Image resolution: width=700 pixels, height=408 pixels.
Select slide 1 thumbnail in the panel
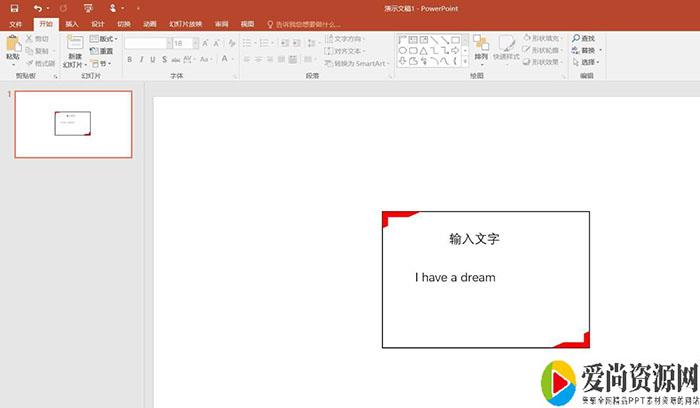click(73, 124)
